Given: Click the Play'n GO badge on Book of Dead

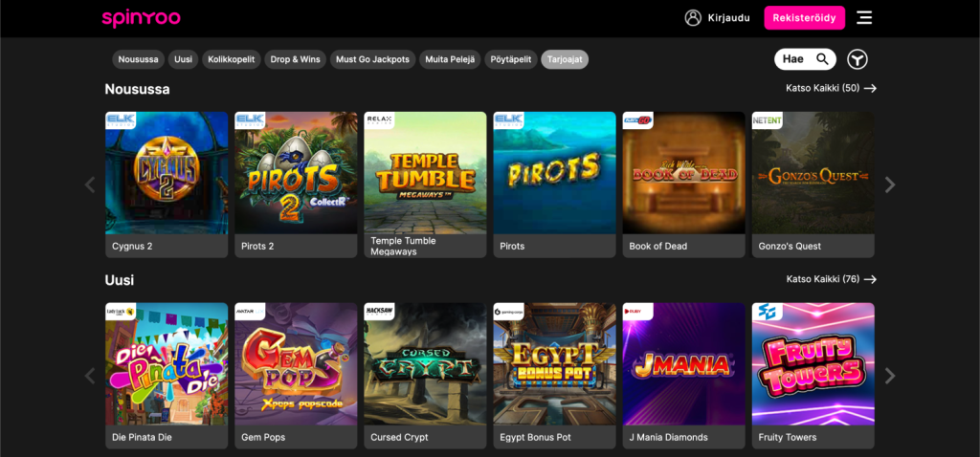Looking at the screenshot, I should pyautogui.click(x=638, y=120).
